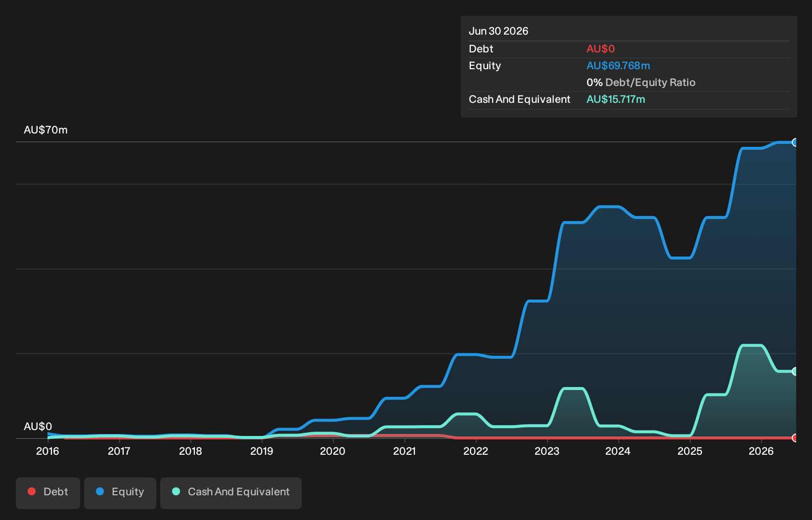The image size is (812, 520).
Task: Click the 2021 x-axis label
Action: [x=405, y=451]
